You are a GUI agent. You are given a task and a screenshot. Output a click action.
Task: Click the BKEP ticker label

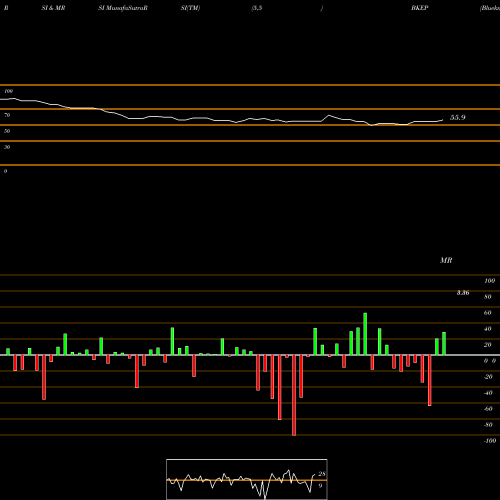(419, 8)
